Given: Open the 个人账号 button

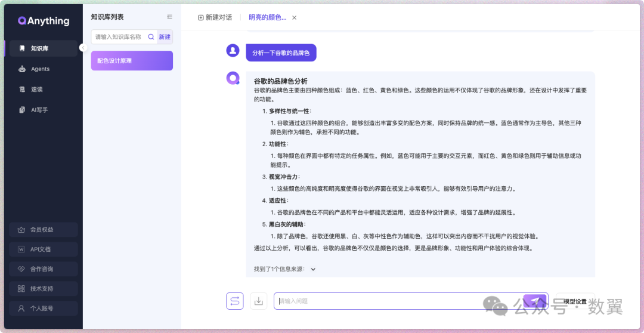Looking at the screenshot, I should [44, 309].
